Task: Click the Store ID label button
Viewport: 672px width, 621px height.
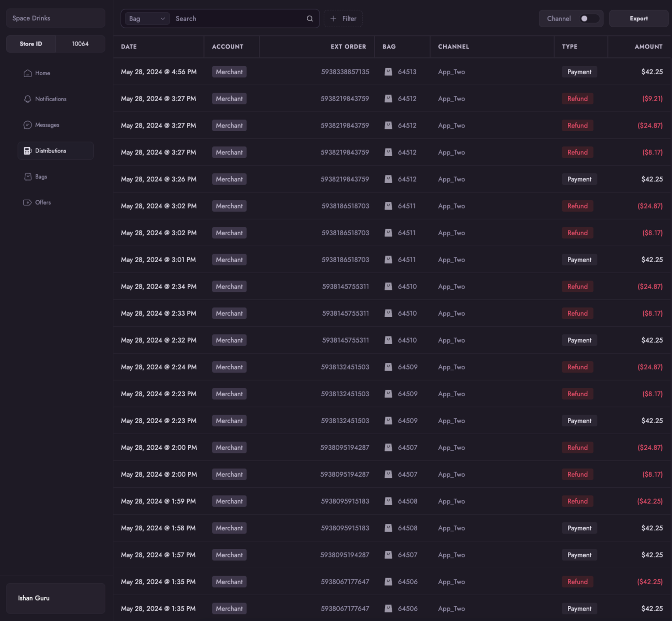Action: click(x=31, y=44)
